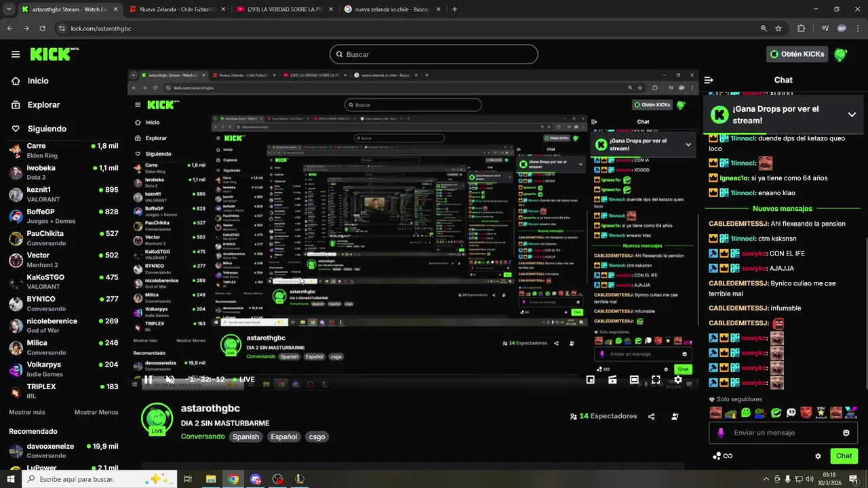Open the video player settings gear
This screenshot has height=488, width=868.
pyautogui.click(x=677, y=380)
